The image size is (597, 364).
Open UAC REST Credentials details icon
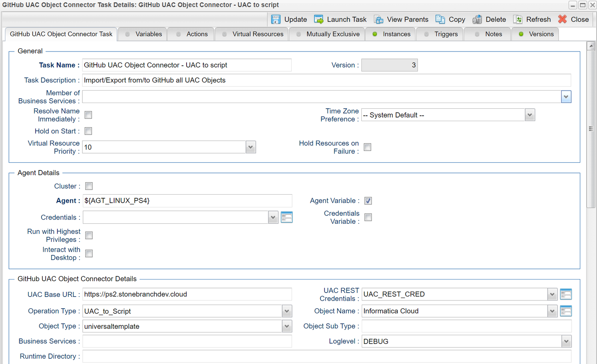coord(566,294)
